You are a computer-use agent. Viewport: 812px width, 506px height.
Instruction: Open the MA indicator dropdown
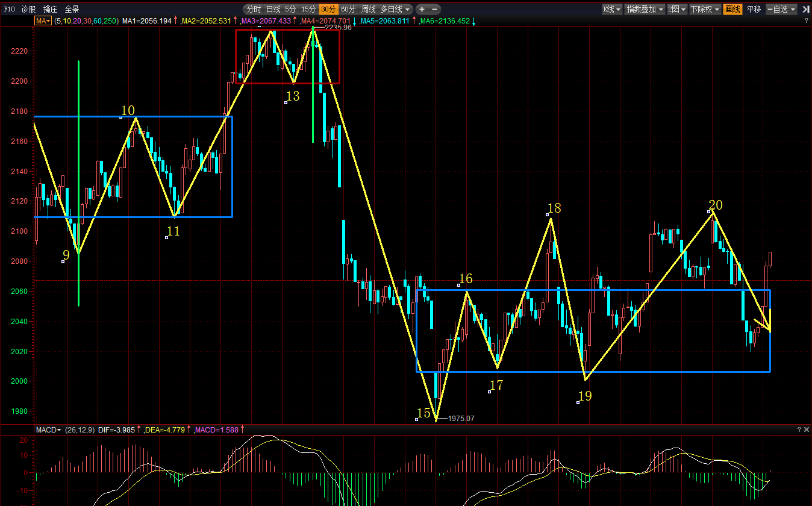coord(42,21)
